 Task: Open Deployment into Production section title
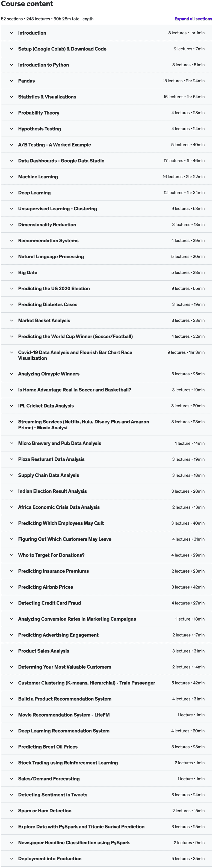click(x=50, y=858)
